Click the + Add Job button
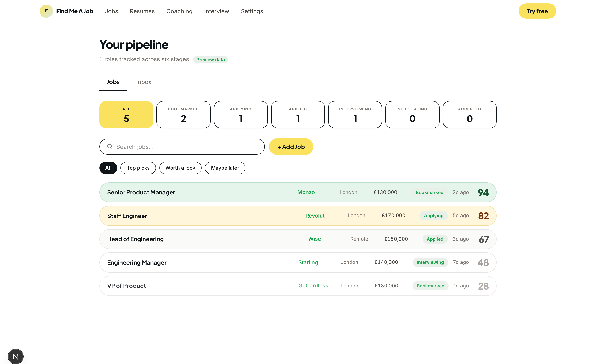This screenshot has width=596, height=364. click(291, 147)
